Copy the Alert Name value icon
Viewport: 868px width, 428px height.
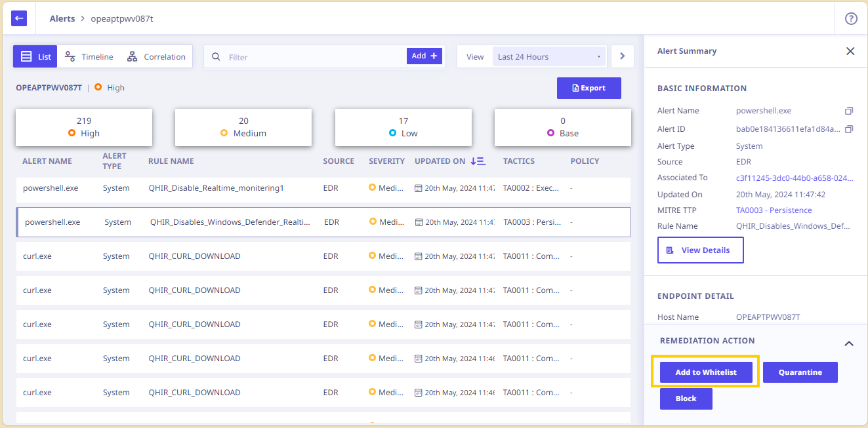[x=848, y=111]
